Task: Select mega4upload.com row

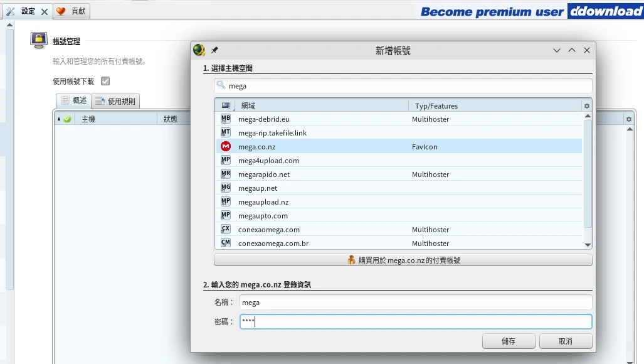Action: 399,160
